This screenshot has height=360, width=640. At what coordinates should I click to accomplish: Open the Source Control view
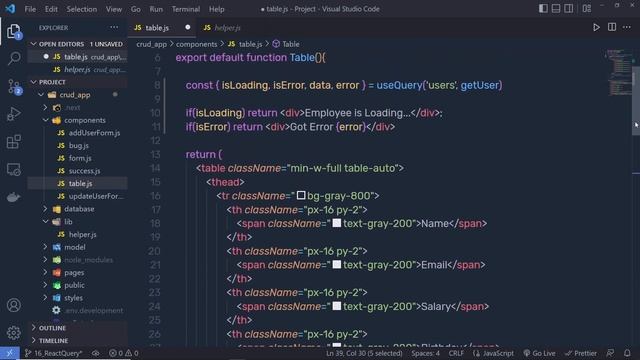[x=14, y=87]
